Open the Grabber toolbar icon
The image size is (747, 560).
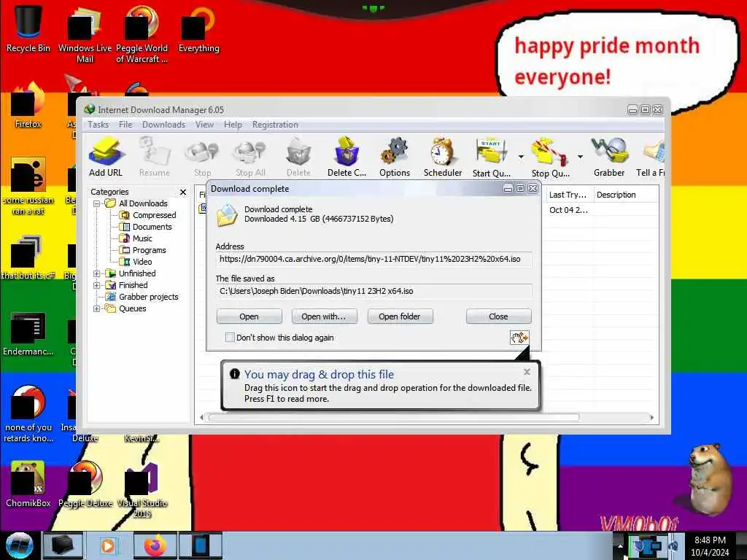click(x=609, y=157)
